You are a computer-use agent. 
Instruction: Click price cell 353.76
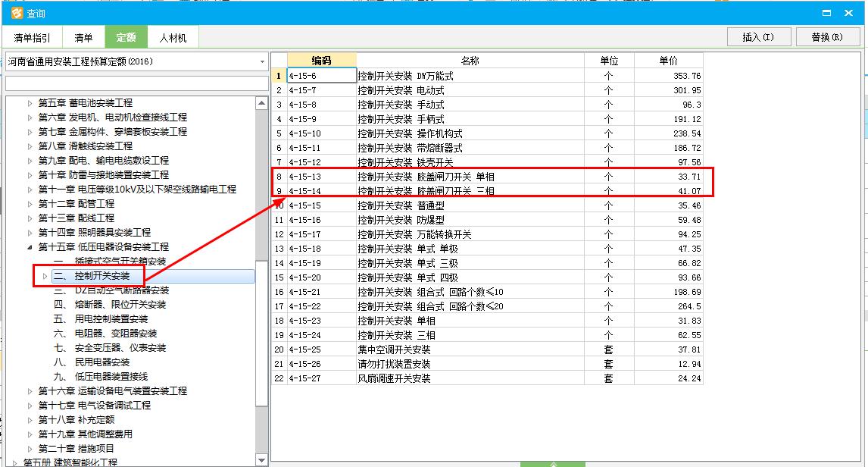(669, 76)
